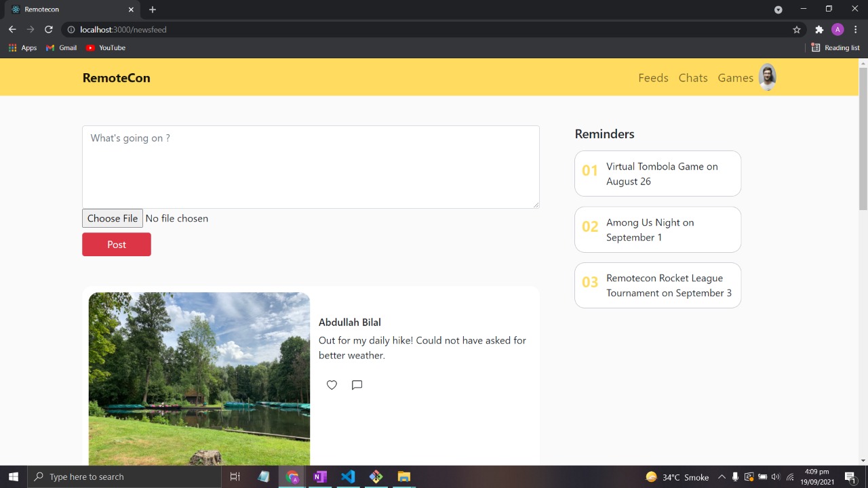Click the Choose File button
Image resolution: width=868 pixels, height=488 pixels.
click(x=113, y=218)
